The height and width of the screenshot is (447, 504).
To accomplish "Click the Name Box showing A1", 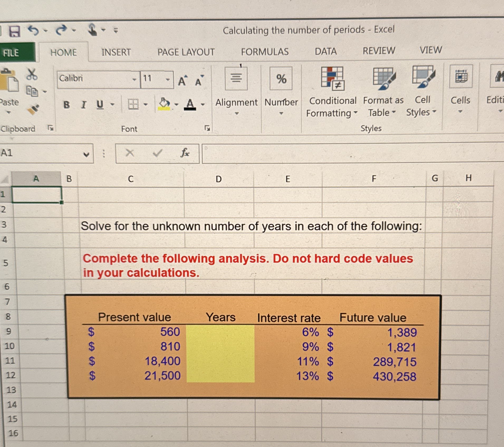I will tap(46, 153).
